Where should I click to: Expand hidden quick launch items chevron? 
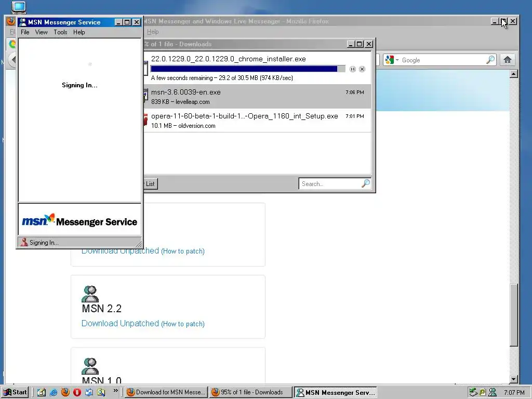pyautogui.click(x=116, y=391)
